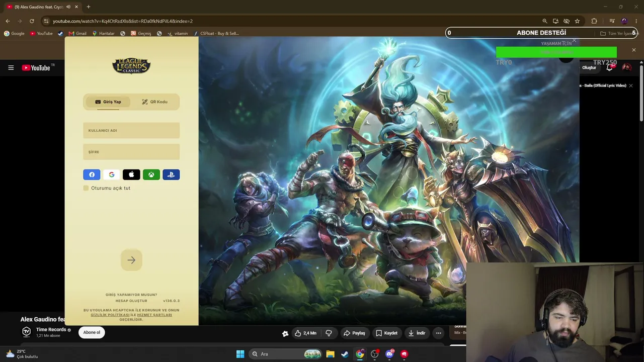Open the Hizmet Şartları link
This screenshot has width=644, height=362.
point(154,315)
